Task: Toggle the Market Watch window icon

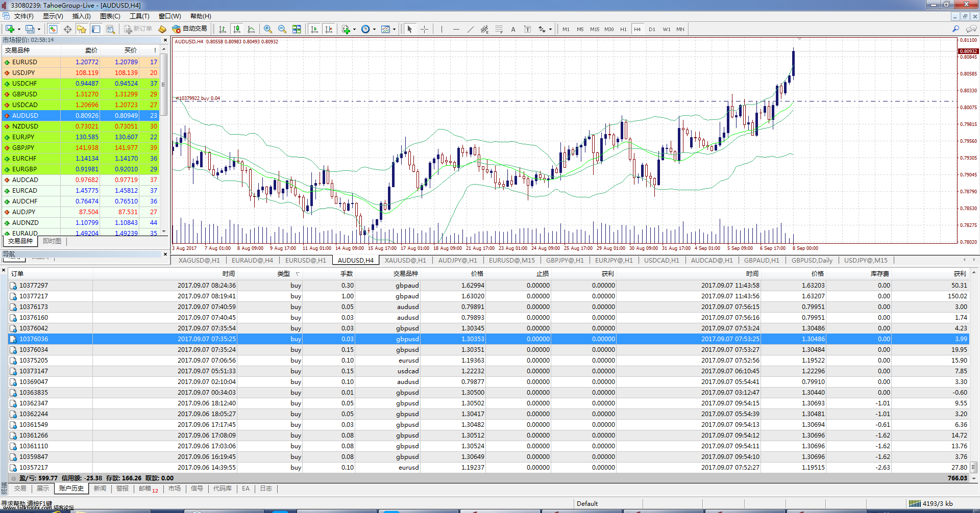Action: [53, 29]
